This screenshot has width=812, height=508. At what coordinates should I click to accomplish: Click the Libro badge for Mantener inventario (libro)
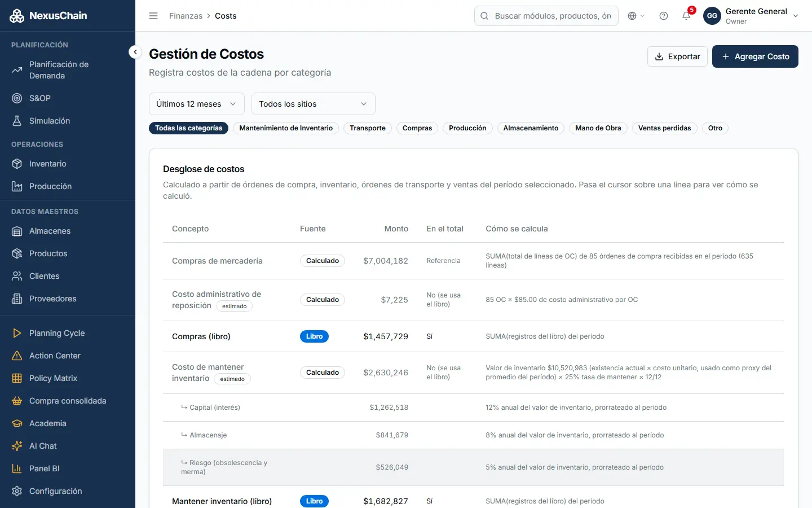click(x=314, y=501)
